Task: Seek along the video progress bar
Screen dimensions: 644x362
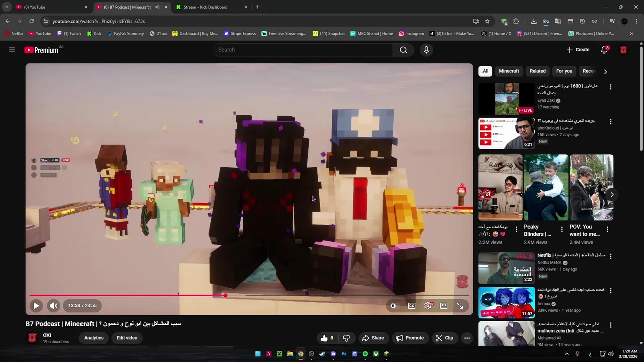Action: pyautogui.click(x=249, y=295)
